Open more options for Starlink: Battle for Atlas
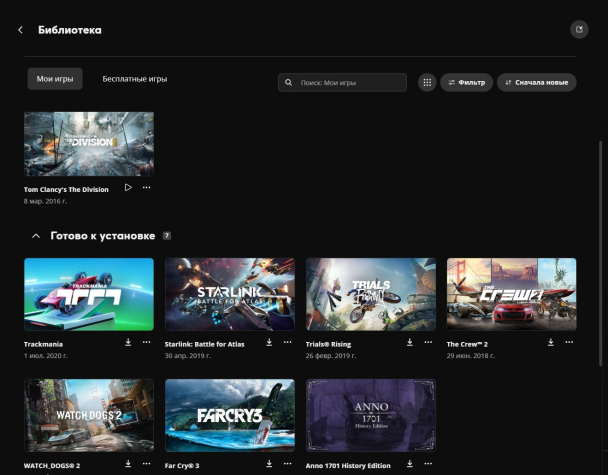 point(287,342)
